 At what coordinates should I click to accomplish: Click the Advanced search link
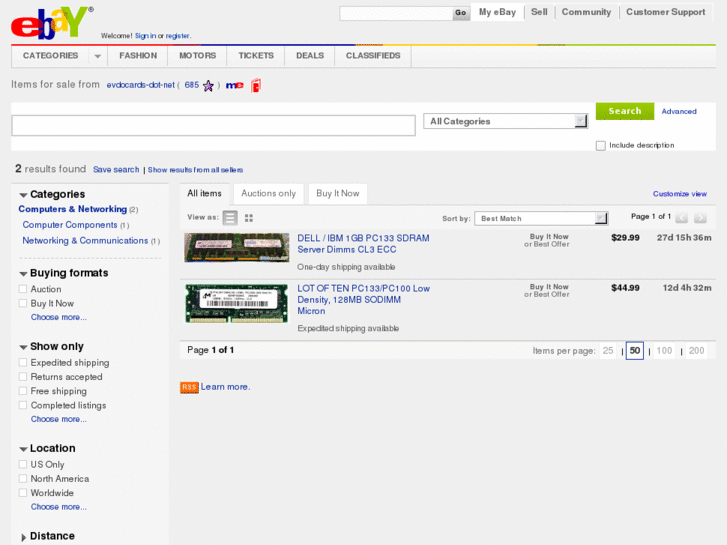coord(679,112)
